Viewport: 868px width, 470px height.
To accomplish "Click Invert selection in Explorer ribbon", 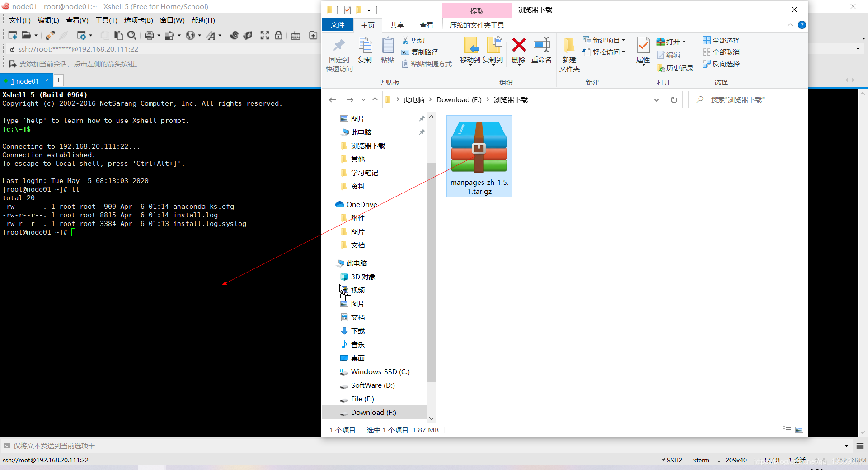I will 721,64.
